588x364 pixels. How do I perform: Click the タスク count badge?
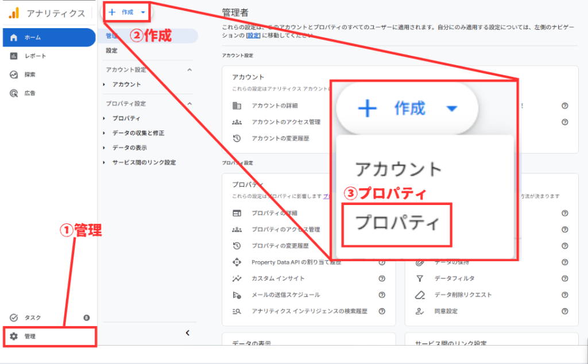(x=86, y=317)
